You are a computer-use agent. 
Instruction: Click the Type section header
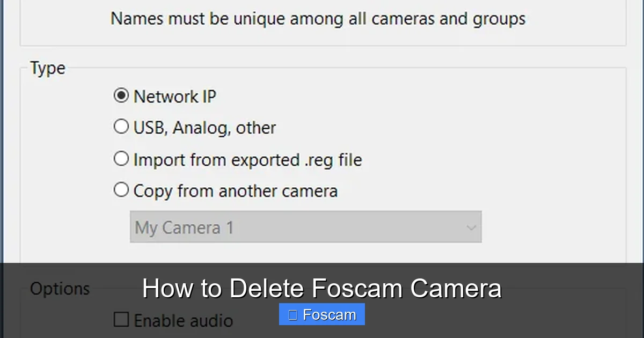(x=47, y=68)
